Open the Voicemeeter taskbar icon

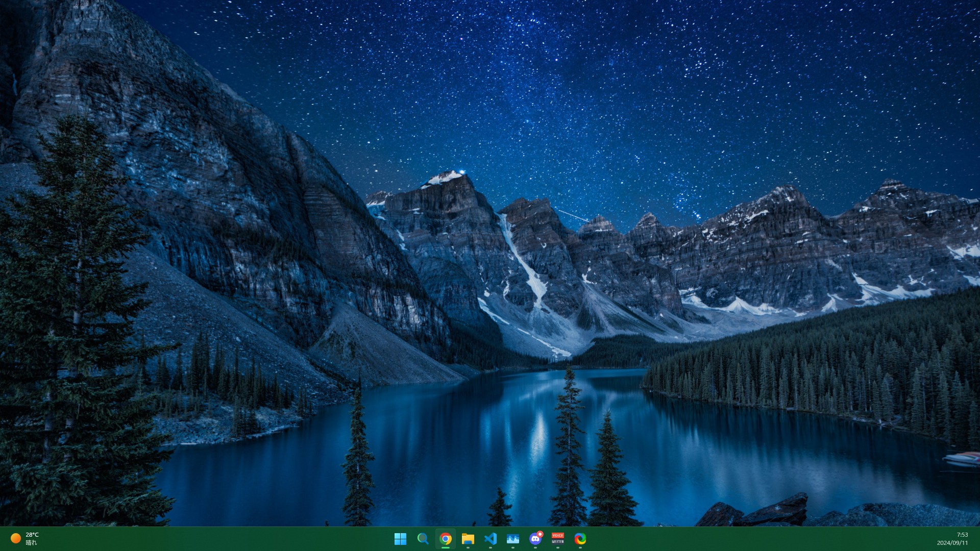(557, 539)
